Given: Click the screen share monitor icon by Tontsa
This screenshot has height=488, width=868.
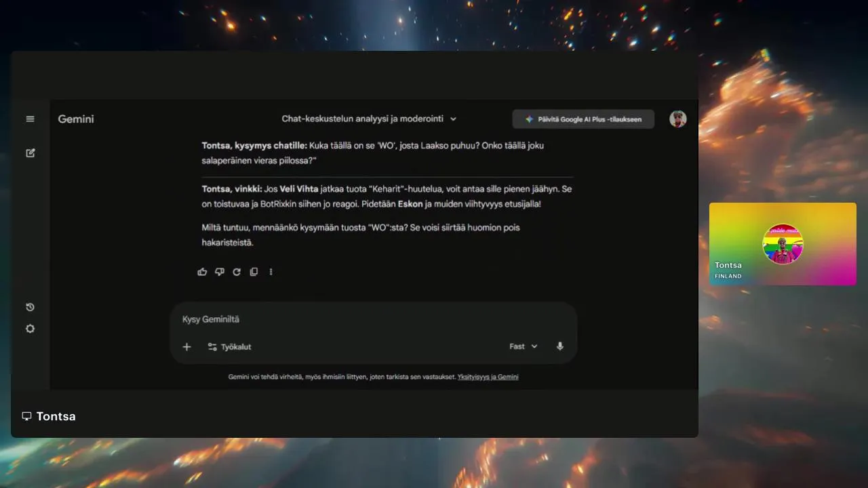Looking at the screenshot, I should pos(26,416).
